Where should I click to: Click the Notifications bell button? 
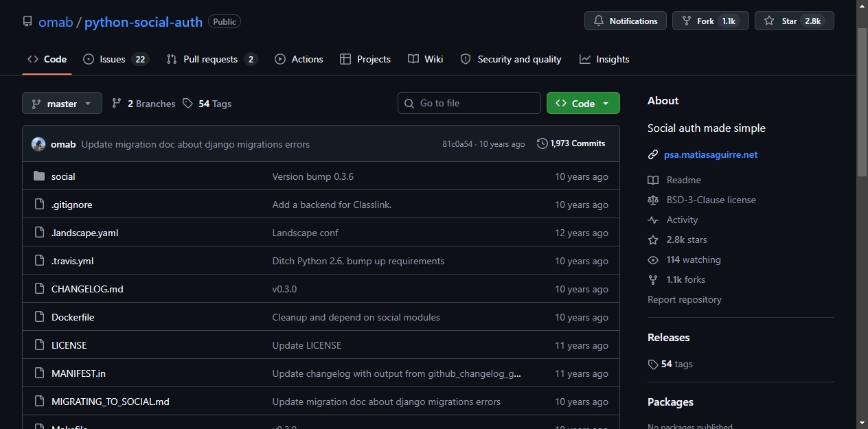coord(626,21)
